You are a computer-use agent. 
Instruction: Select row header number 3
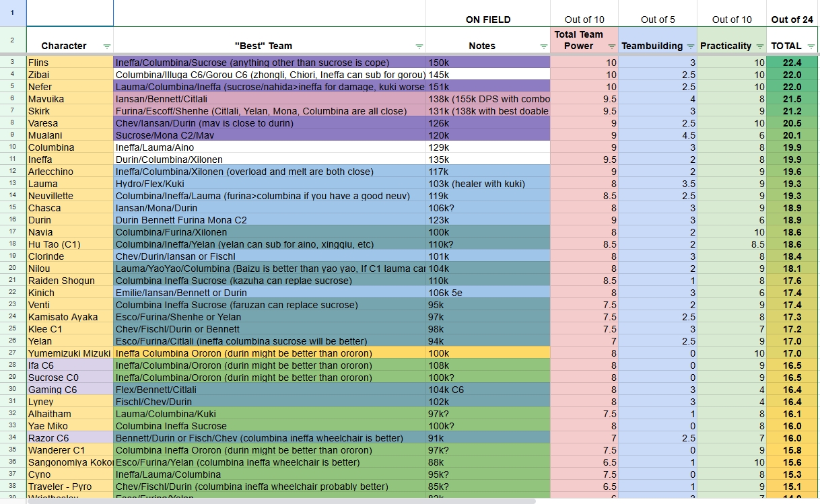[x=13, y=63]
